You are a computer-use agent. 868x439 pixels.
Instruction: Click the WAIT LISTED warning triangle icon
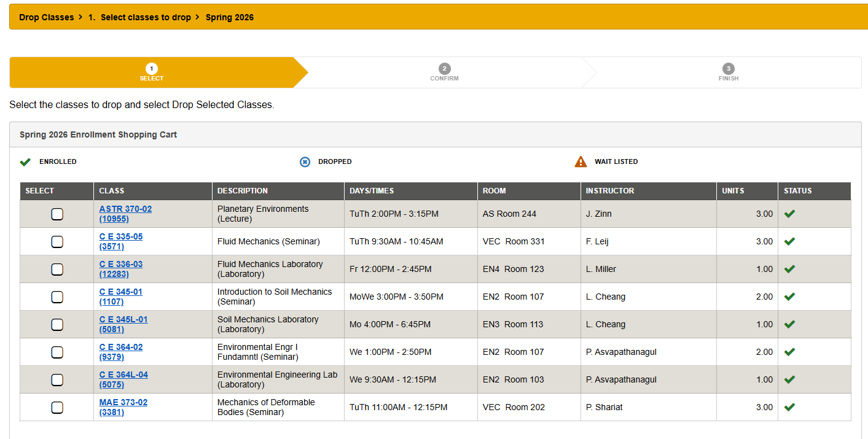581,161
